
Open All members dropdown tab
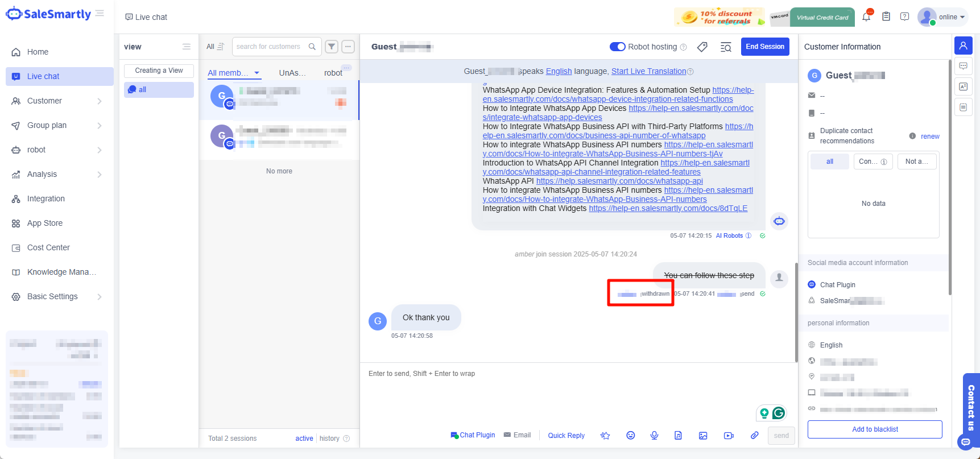234,73
